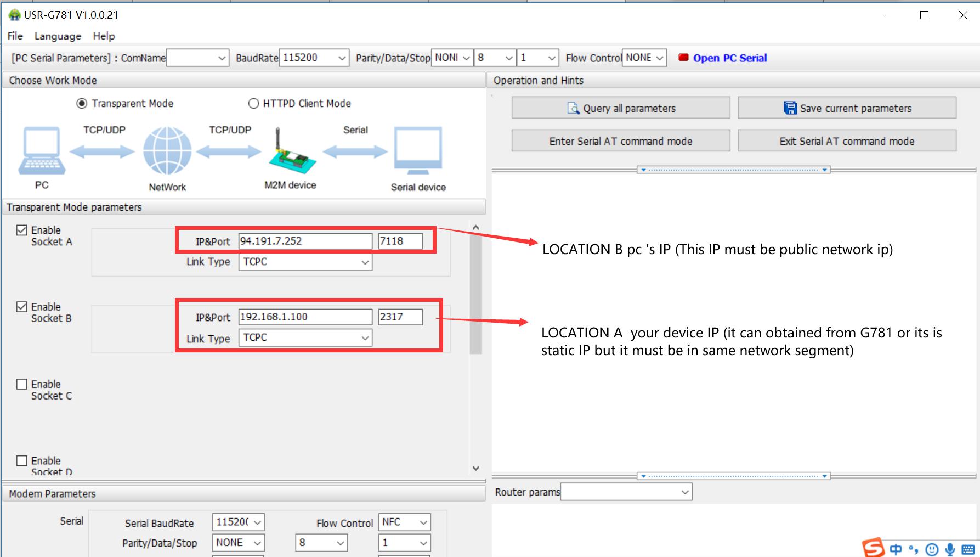This screenshot has height=557, width=980.
Task: Open Socket A Link Type TCPC dropdown
Action: pos(305,262)
